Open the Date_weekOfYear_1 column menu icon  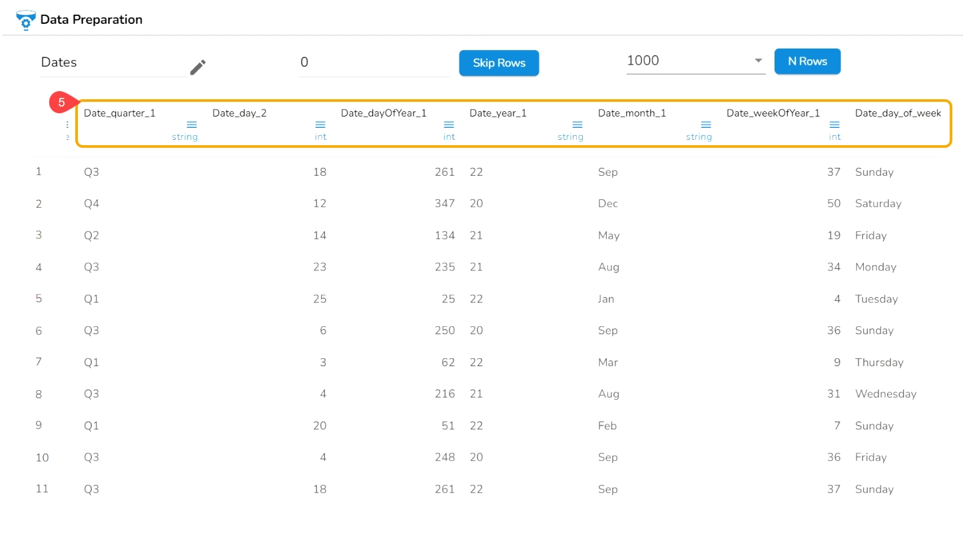coord(834,125)
